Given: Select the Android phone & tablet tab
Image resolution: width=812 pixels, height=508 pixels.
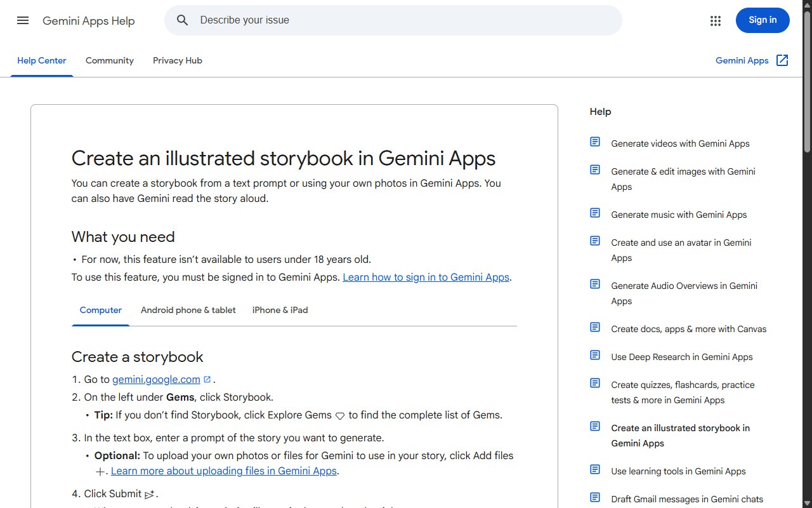Looking at the screenshot, I should [x=188, y=311].
